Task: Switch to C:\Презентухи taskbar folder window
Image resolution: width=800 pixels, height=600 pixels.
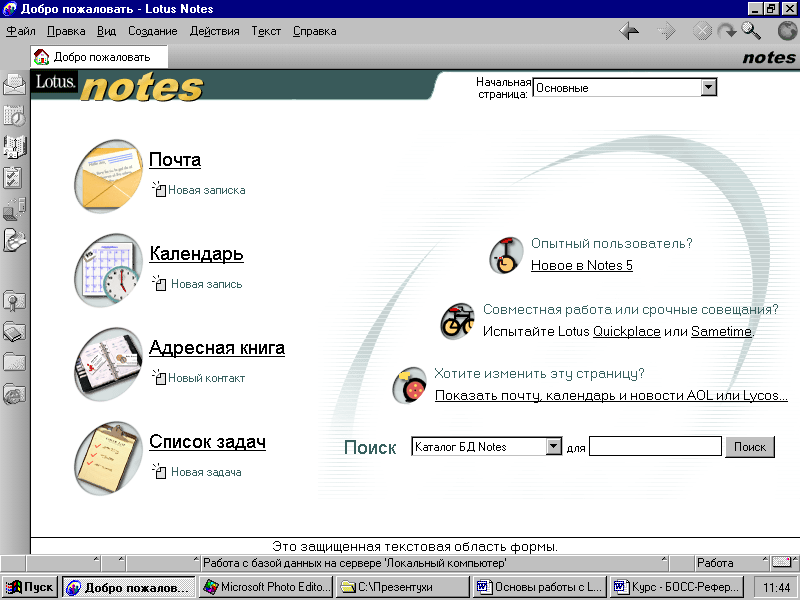Action: pos(403,587)
